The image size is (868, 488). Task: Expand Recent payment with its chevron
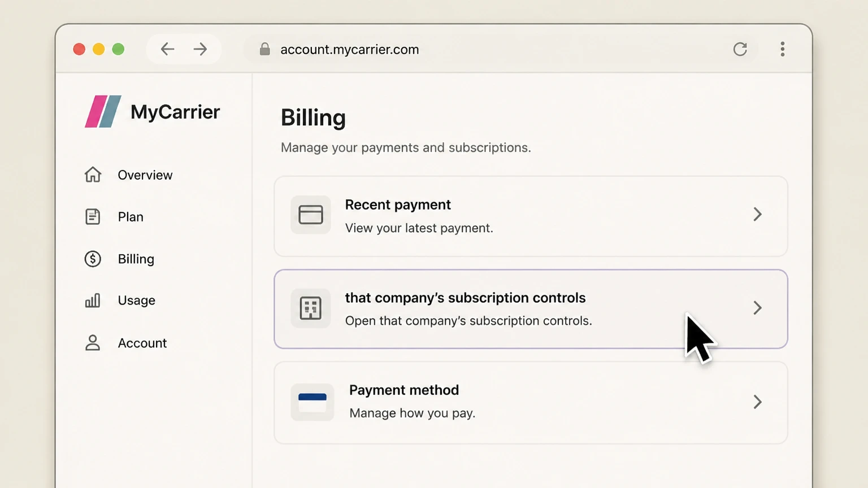(x=758, y=214)
